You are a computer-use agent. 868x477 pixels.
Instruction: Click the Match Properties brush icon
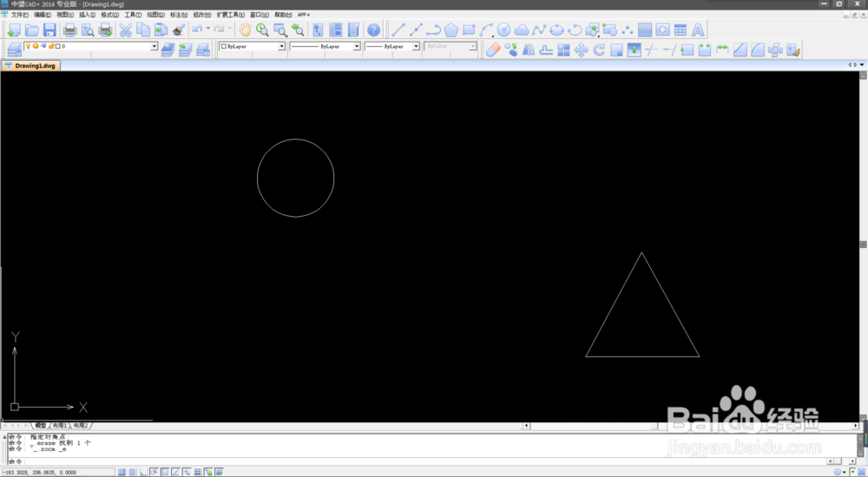click(178, 29)
